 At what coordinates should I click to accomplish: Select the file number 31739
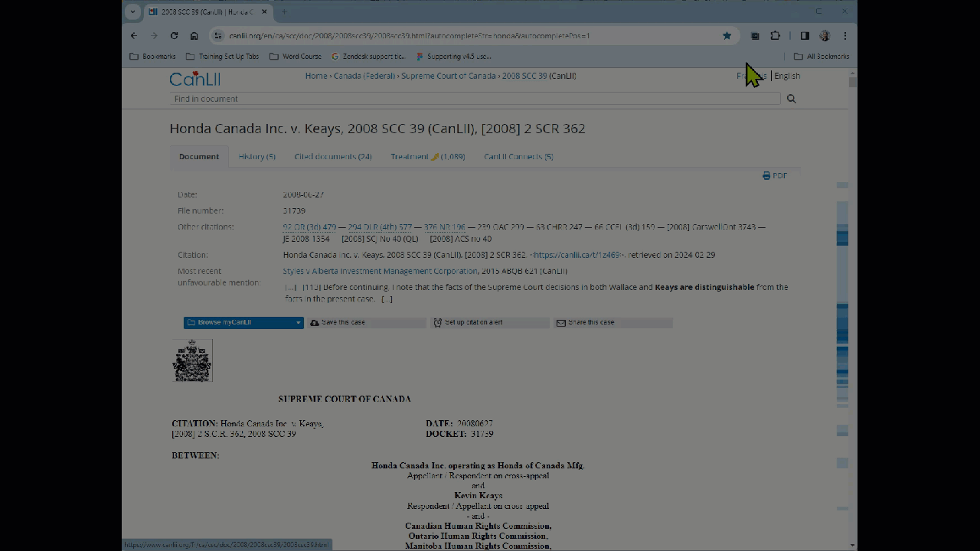click(294, 210)
